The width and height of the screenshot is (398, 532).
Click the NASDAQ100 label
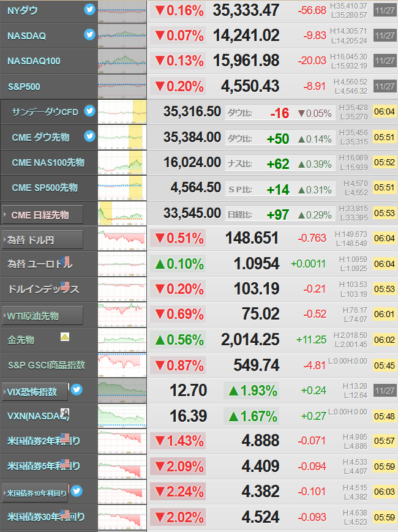(34, 61)
